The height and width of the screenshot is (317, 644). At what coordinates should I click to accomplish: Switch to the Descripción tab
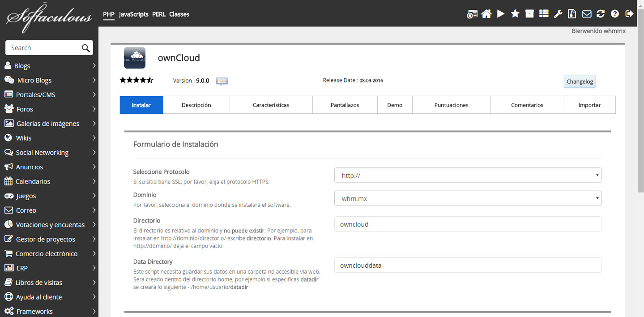(x=196, y=105)
